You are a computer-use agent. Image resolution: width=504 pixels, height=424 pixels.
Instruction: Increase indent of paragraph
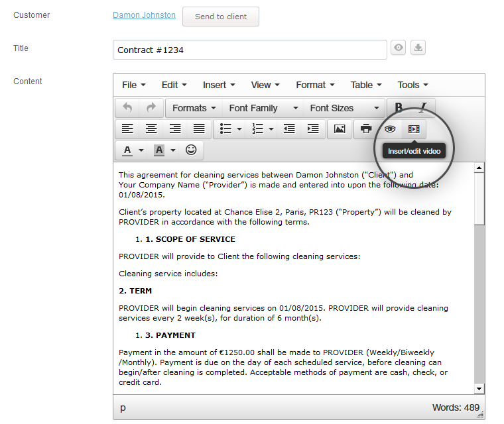(x=313, y=129)
